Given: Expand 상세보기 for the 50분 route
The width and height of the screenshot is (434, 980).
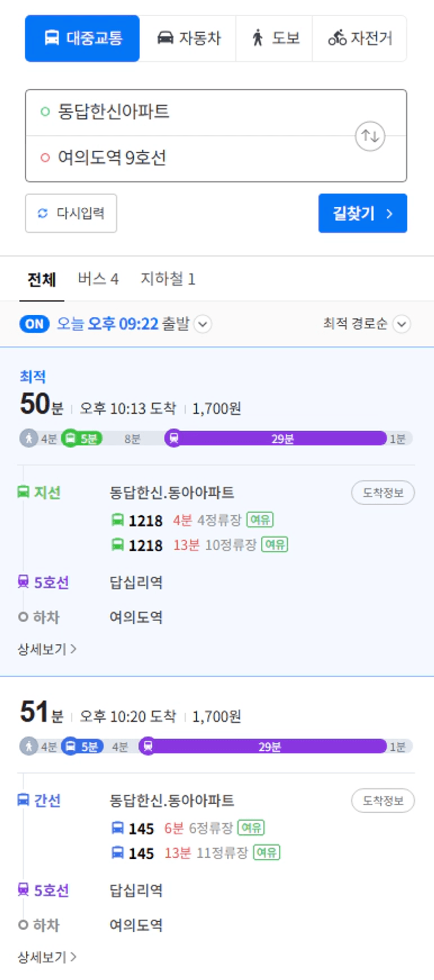Looking at the screenshot, I should 47,649.
